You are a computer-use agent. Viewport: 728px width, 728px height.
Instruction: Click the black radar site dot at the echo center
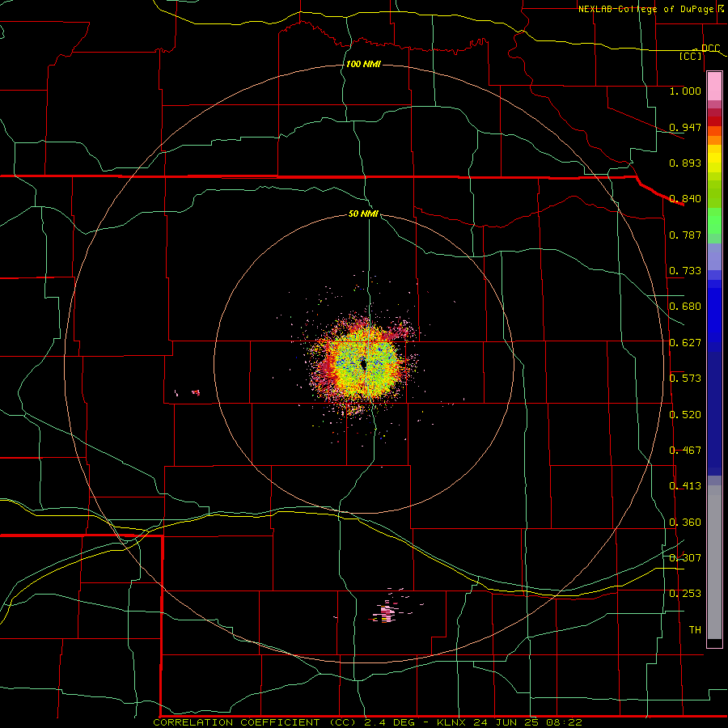coord(363,365)
